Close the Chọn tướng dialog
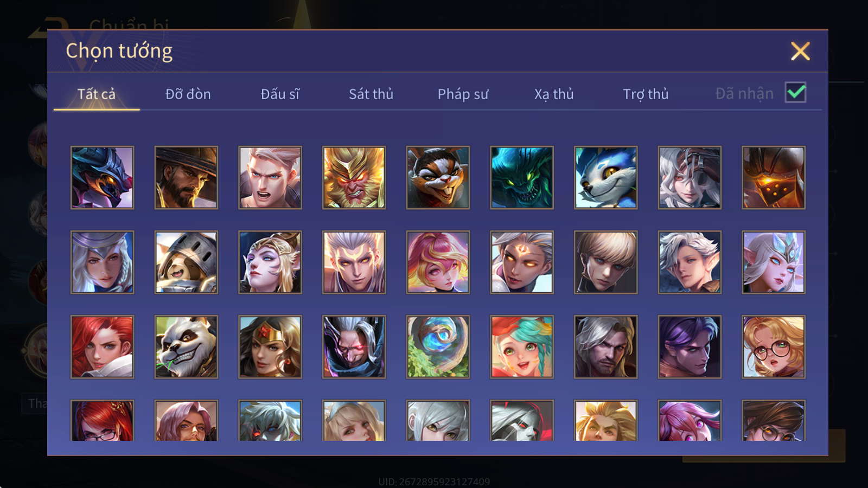Viewport: 868px width, 488px height. pos(800,51)
